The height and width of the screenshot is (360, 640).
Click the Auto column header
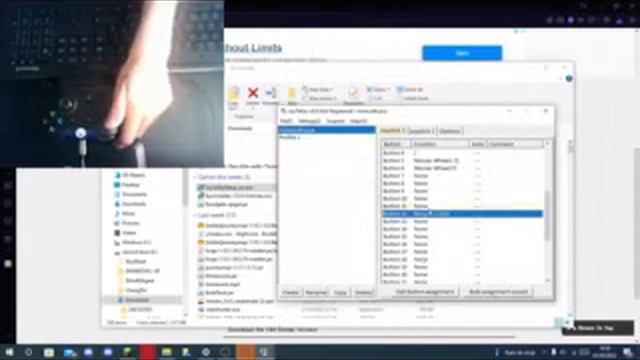coord(478,144)
